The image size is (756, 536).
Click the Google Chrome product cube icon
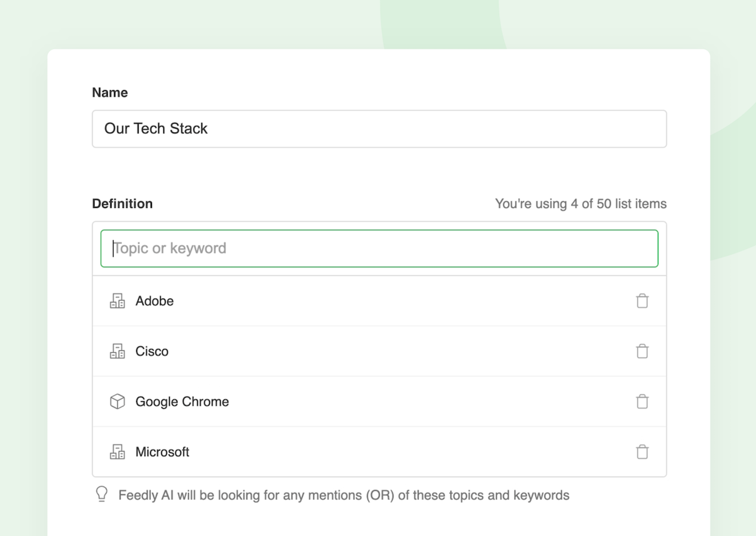pyautogui.click(x=117, y=402)
